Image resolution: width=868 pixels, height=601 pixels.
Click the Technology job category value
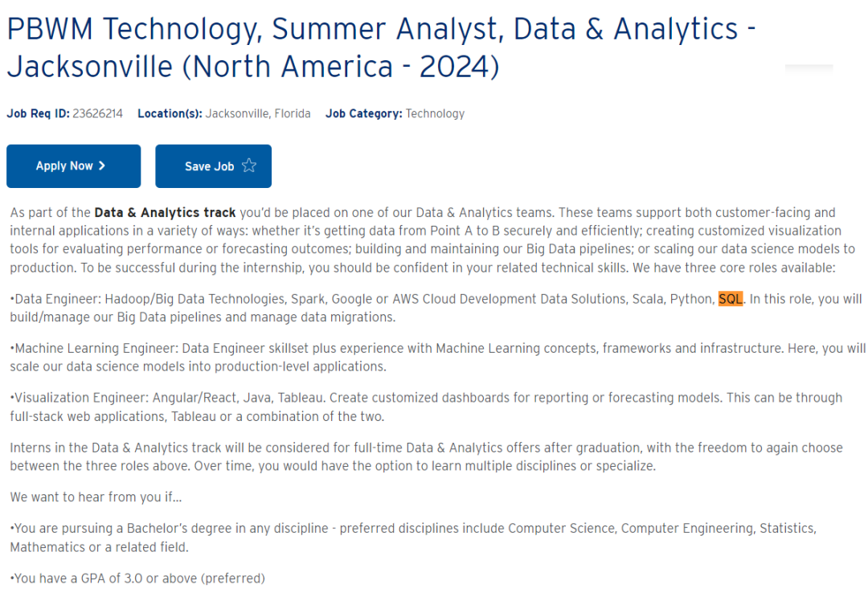coord(435,113)
